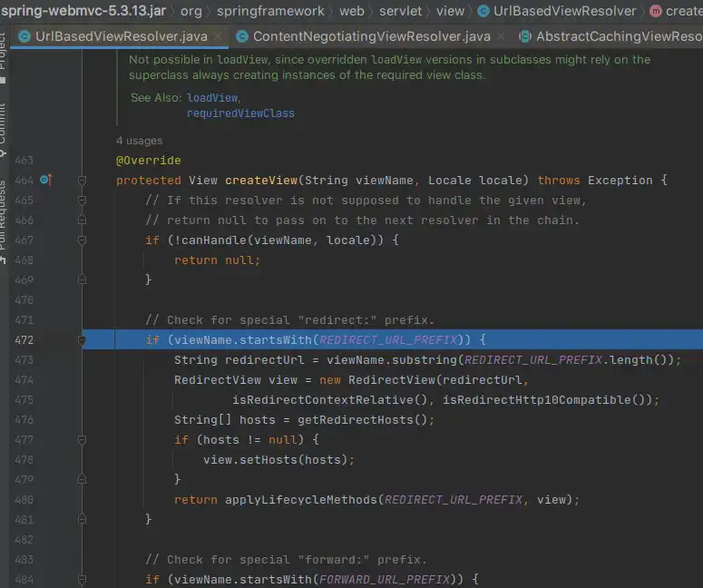Click 'view.setHosts(hosts);' statement

click(x=278, y=460)
